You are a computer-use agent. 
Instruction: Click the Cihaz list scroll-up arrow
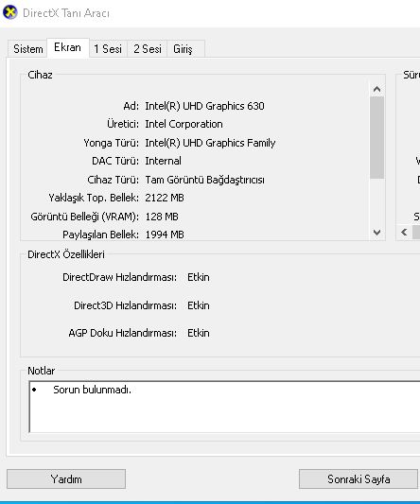tap(376, 89)
